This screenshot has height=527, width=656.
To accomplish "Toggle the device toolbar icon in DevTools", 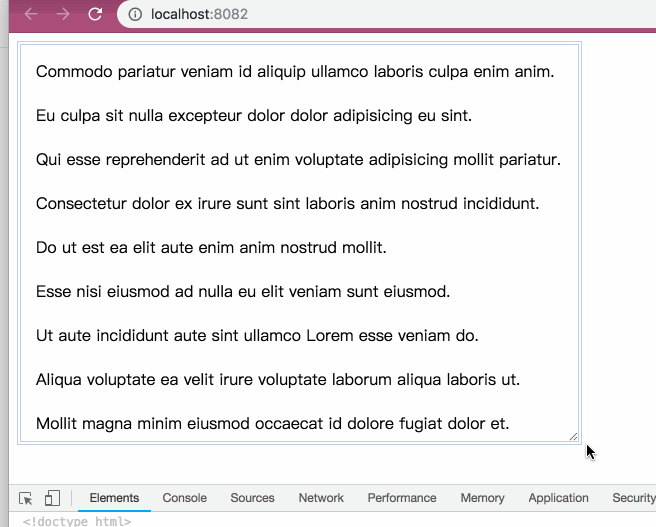I will point(52,498).
